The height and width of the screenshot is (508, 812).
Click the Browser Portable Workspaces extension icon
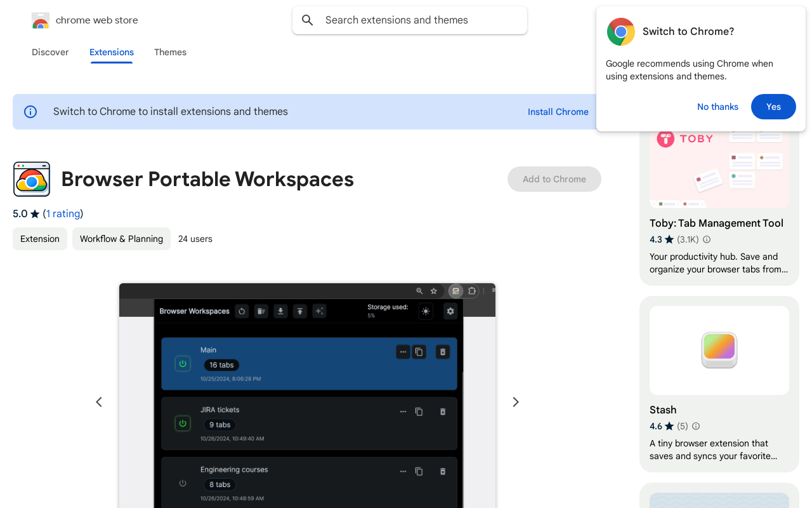click(32, 179)
